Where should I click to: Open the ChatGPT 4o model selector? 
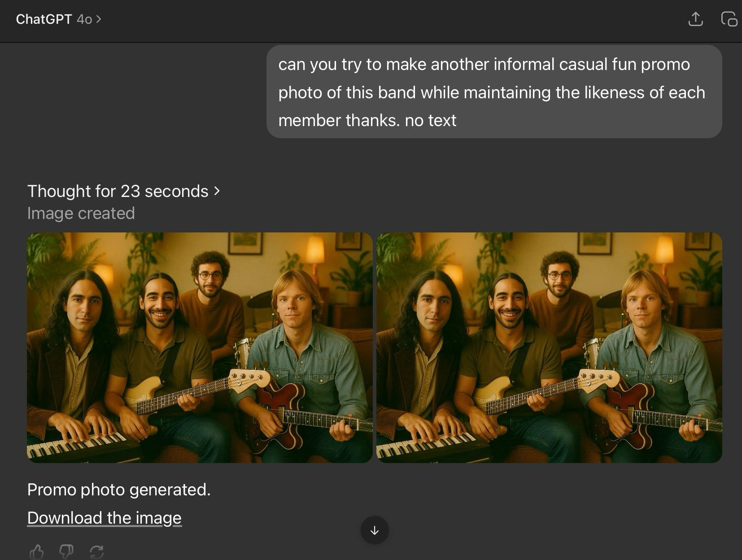pos(59,19)
